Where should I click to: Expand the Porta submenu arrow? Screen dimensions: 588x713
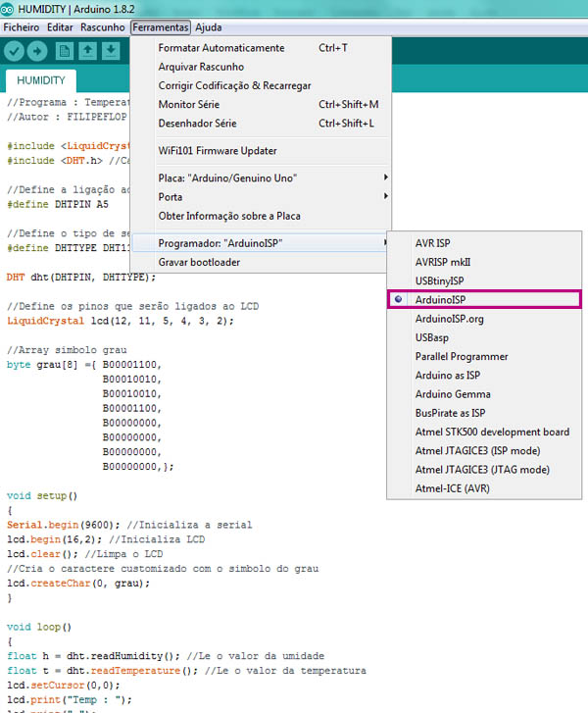pos(385,196)
